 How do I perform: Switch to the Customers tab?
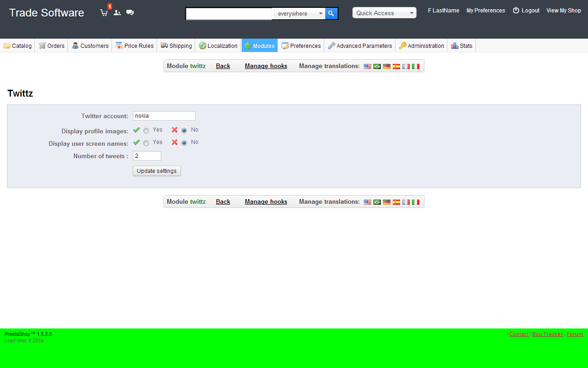pos(90,46)
